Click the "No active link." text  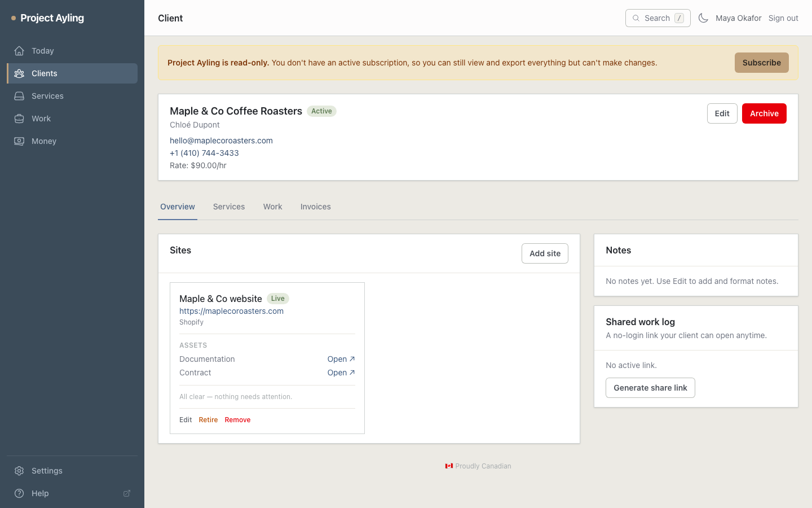[x=631, y=365]
